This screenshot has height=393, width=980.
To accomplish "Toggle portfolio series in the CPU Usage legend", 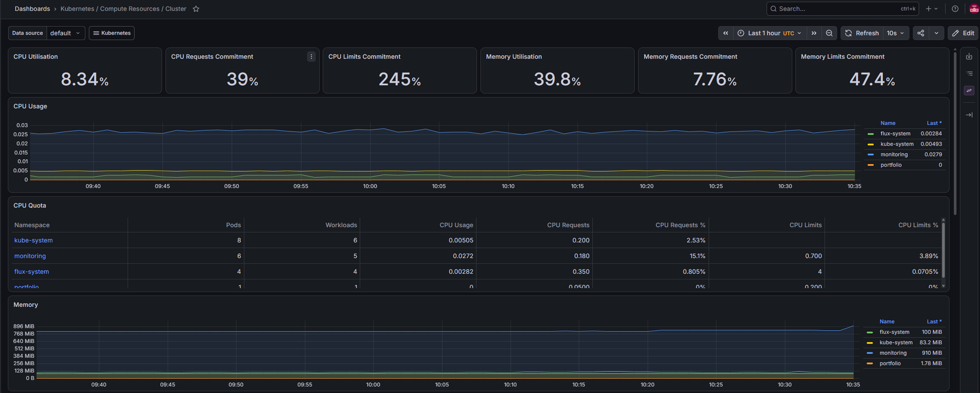I will pyautogui.click(x=891, y=165).
